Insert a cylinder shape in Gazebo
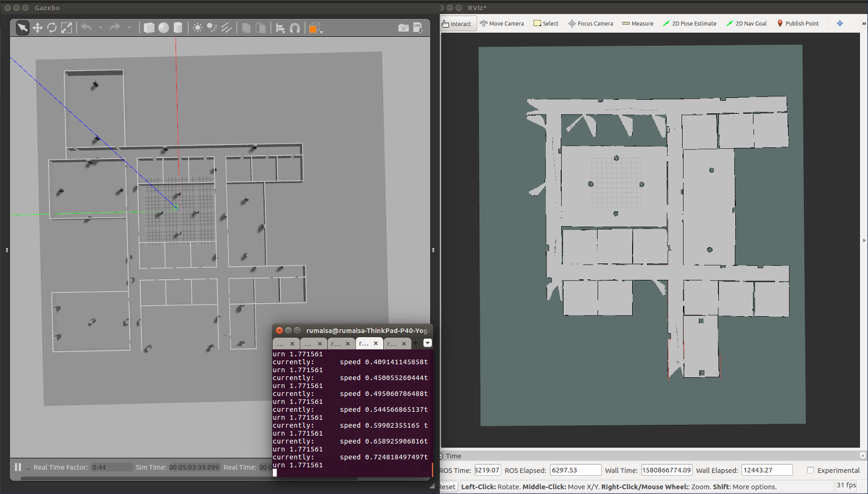 [178, 28]
